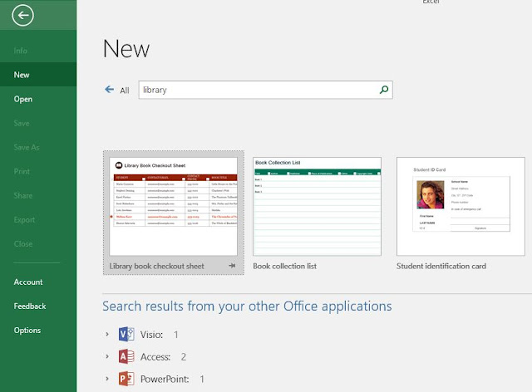The image size is (532, 392).
Task: Click the Visio: 1 result label
Action: [159, 335]
